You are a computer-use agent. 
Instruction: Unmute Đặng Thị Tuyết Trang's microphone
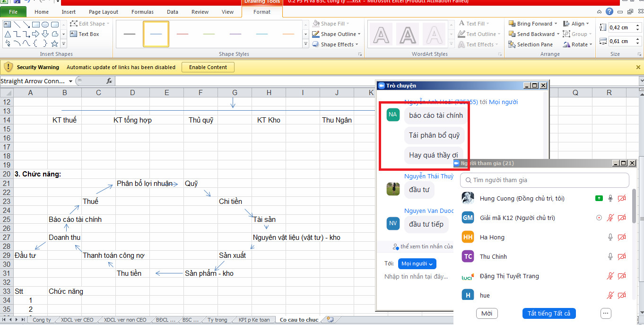[x=610, y=276]
